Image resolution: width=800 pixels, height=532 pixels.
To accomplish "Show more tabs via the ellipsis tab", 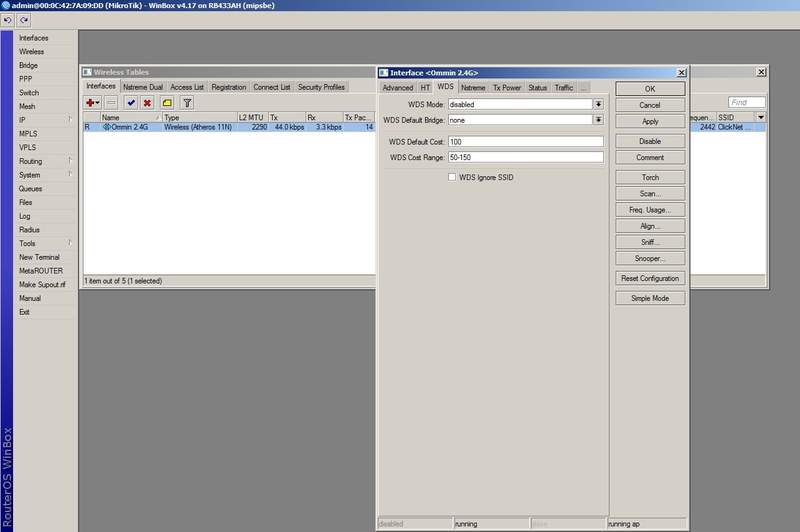I will pos(584,88).
